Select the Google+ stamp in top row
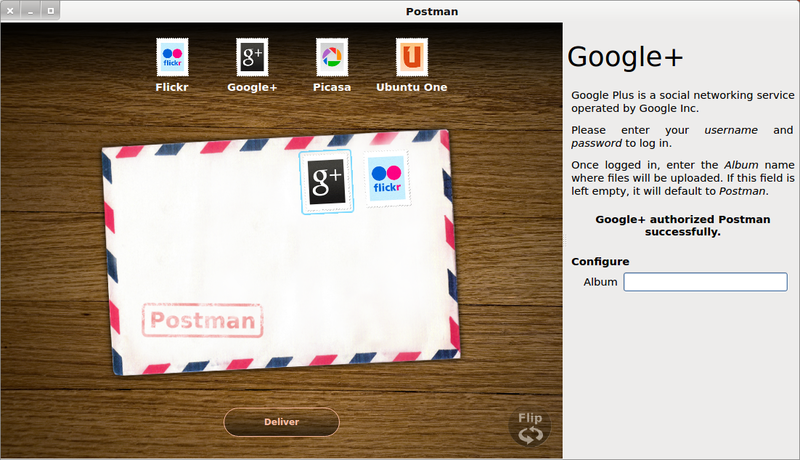 pos(252,57)
